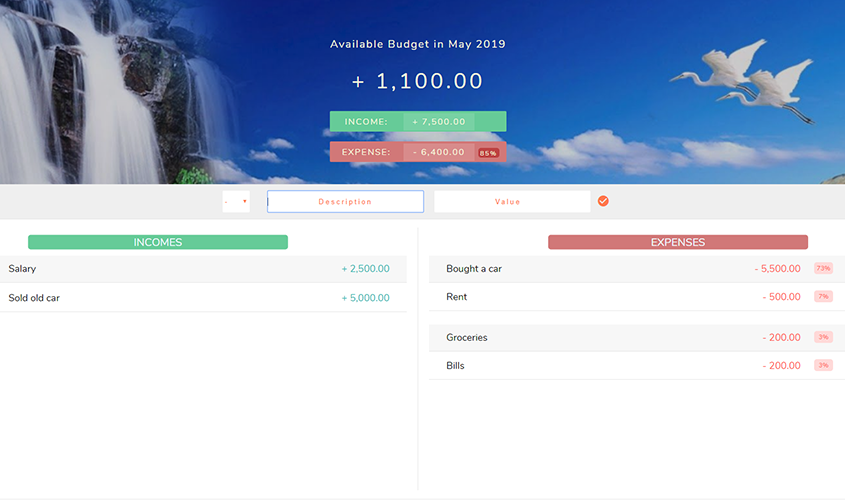Click the 3% badge on Groceries row

823,337
